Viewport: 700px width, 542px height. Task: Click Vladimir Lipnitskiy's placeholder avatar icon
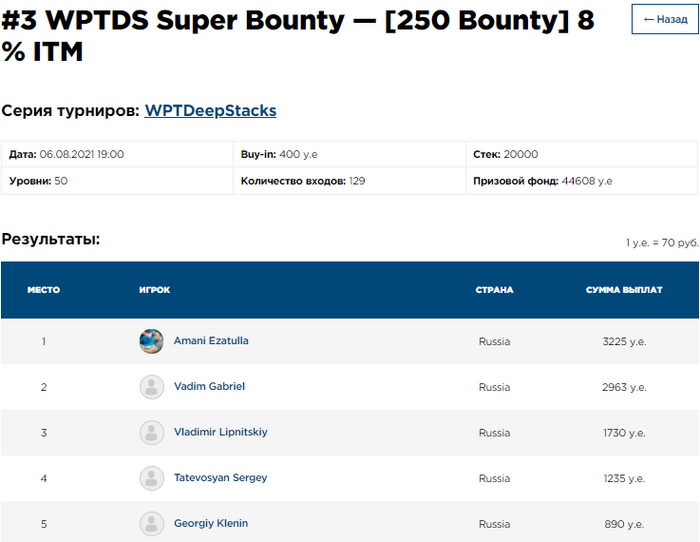point(151,433)
